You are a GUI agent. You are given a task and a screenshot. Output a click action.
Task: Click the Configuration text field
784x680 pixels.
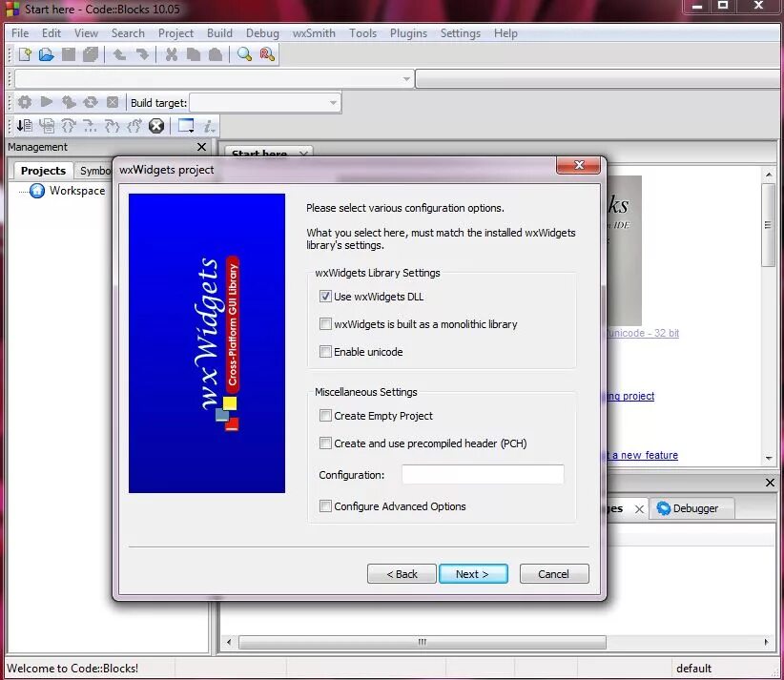pos(483,475)
